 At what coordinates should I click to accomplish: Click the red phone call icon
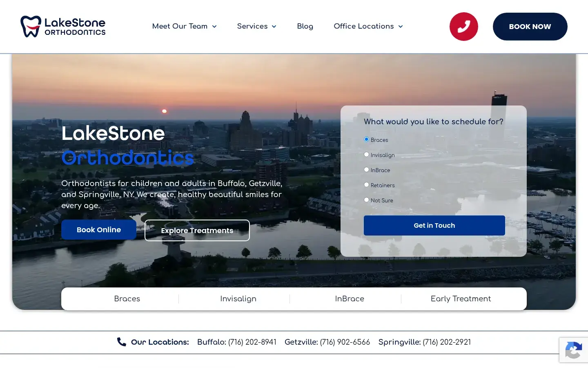click(x=464, y=27)
